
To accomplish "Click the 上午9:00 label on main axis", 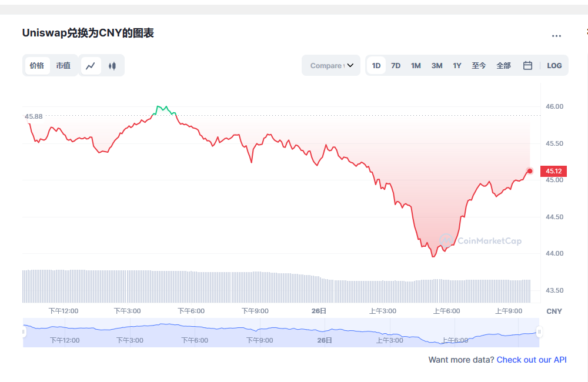I will click(509, 311).
